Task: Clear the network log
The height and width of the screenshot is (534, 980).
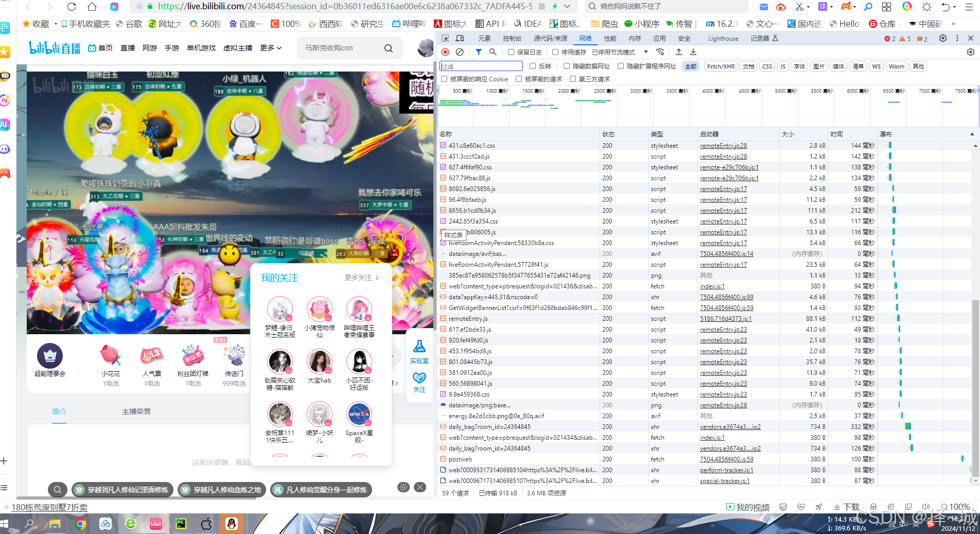Action: (460, 52)
